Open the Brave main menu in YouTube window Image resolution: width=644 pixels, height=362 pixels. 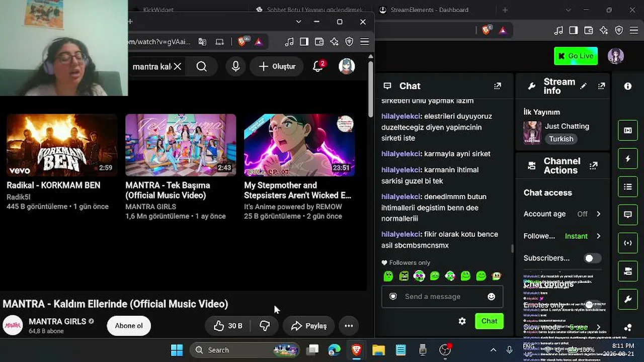click(x=365, y=42)
